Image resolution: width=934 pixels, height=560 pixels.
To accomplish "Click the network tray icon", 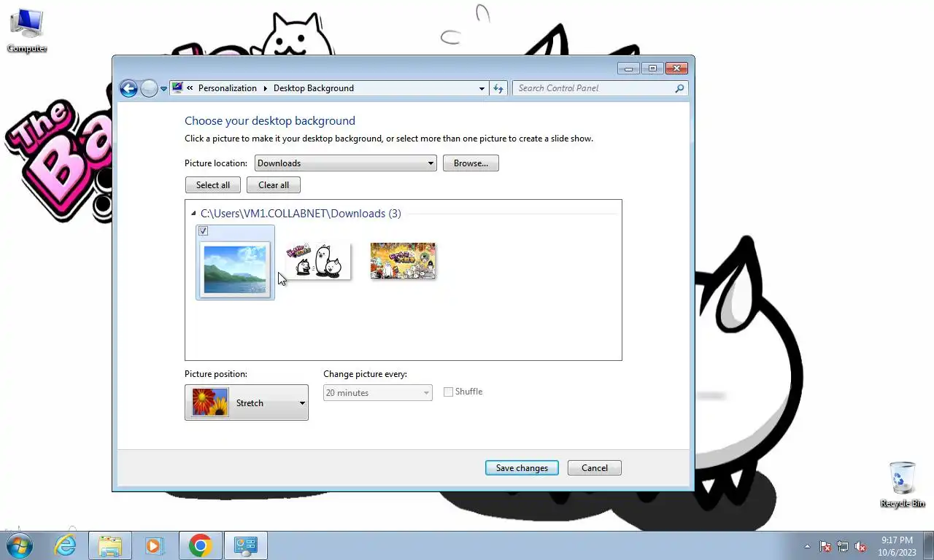I will [x=843, y=546].
